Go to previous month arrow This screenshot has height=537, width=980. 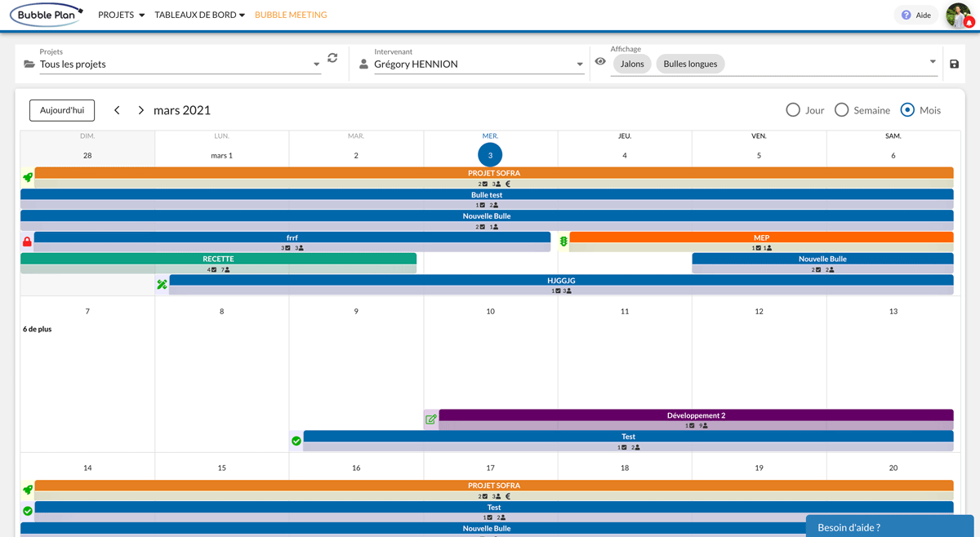click(117, 110)
